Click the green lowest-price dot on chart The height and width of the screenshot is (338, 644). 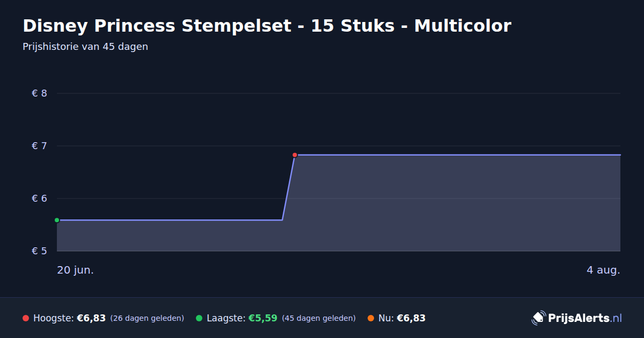coord(57,220)
